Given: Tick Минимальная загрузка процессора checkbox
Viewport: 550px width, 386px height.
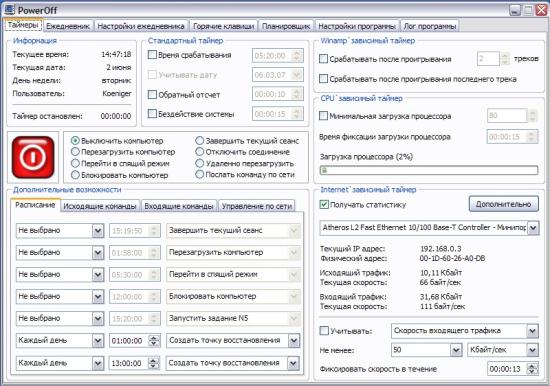Looking at the screenshot, I should click(x=323, y=116).
